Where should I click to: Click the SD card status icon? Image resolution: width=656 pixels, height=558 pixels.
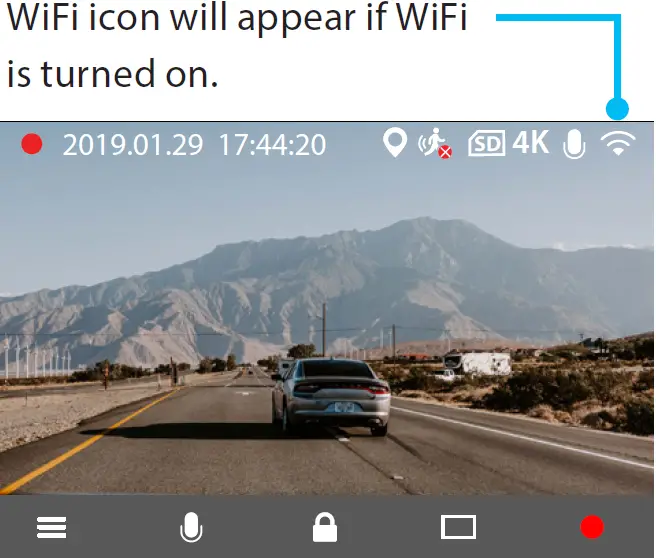coord(487,143)
